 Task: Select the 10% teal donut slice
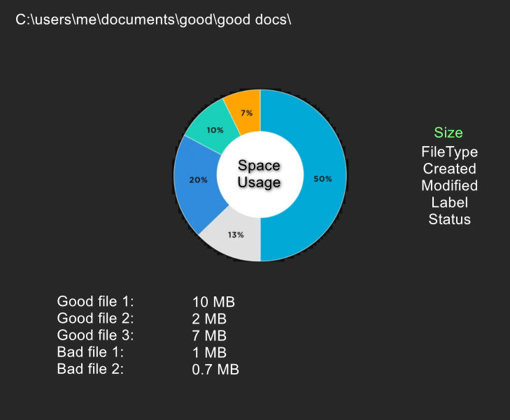click(215, 130)
